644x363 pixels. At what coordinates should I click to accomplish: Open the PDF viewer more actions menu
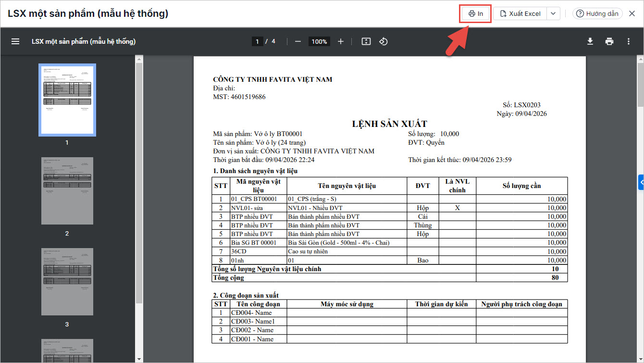pos(629,41)
